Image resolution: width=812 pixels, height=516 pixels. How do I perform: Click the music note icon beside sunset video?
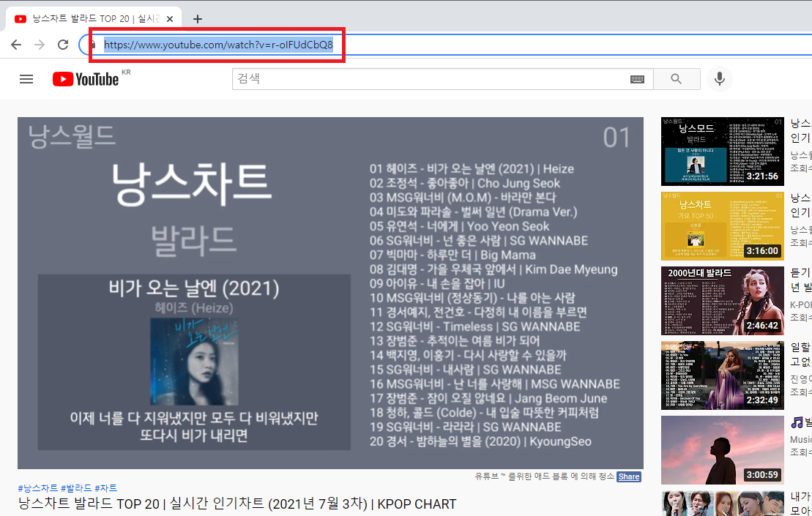coord(797,423)
